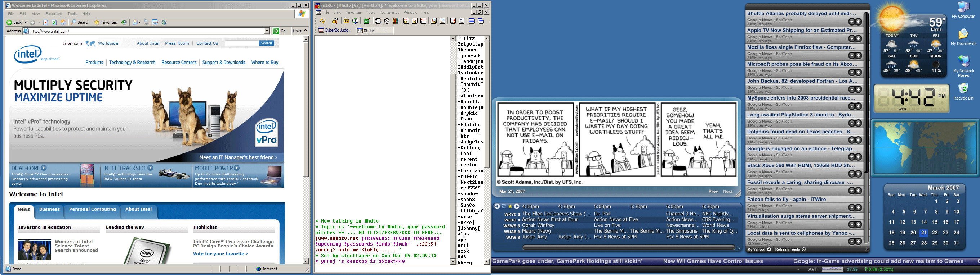Open the DCC Options toolbar icon
This screenshot has width=980, height=275.
click(423, 21)
